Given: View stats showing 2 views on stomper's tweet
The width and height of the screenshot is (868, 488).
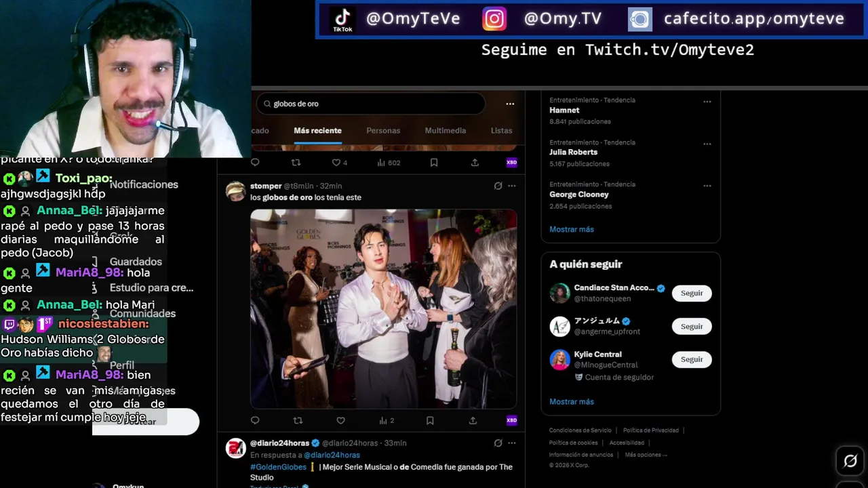Looking at the screenshot, I should coord(387,420).
